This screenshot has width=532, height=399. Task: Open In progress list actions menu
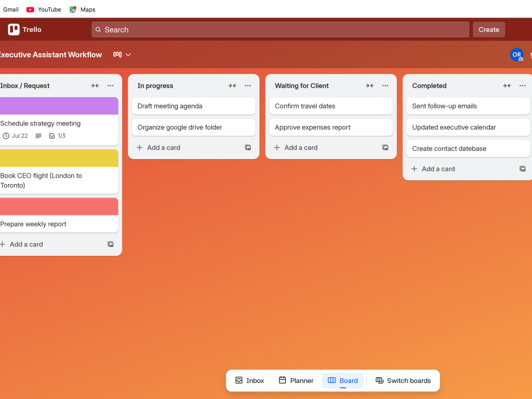pyautogui.click(x=248, y=86)
